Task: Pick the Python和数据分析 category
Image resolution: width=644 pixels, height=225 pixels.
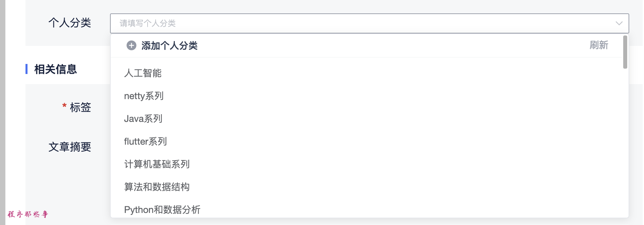Action: click(162, 210)
